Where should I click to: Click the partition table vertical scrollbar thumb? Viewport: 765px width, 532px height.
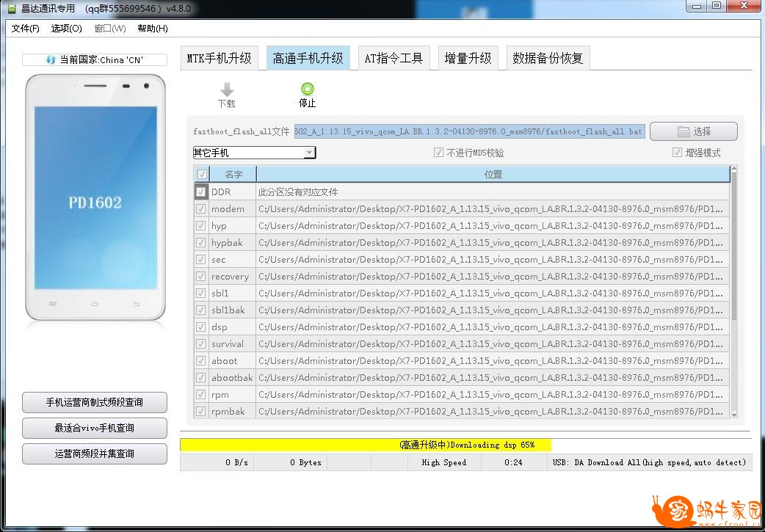pos(734,247)
